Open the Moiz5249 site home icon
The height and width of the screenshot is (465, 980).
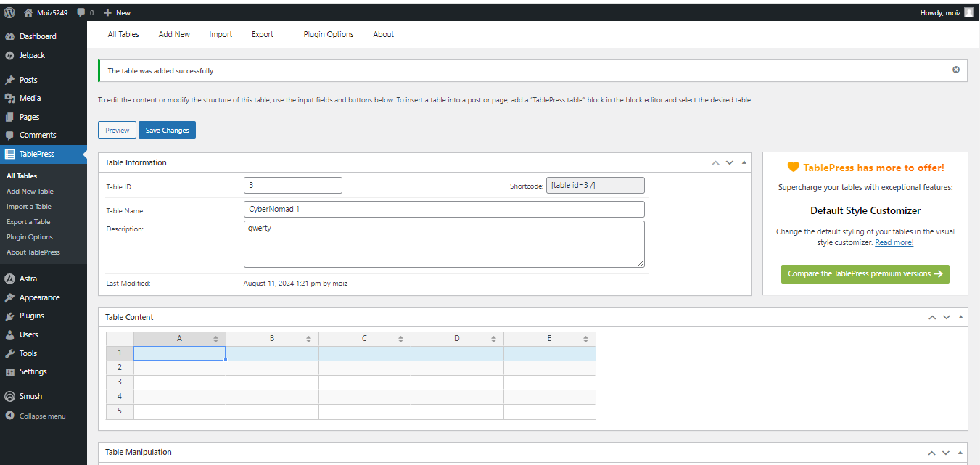[x=28, y=12]
